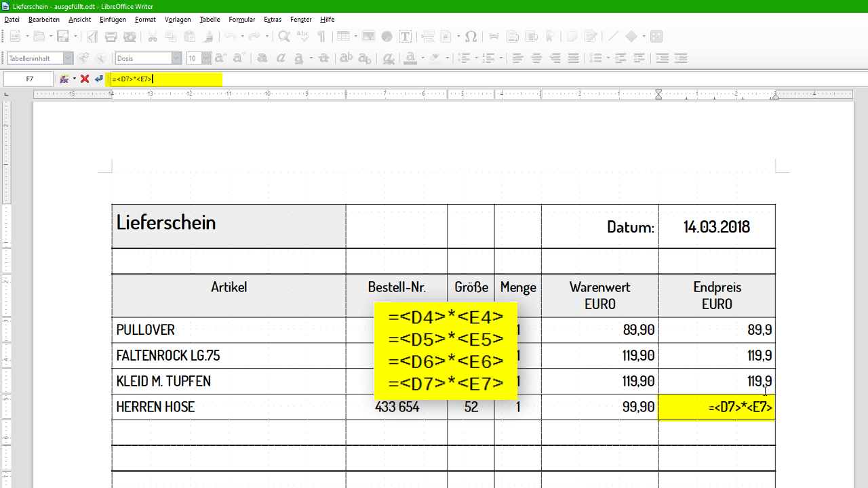The image size is (868, 488).
Task: Open the print preview
Action: (x=129, y=36)
